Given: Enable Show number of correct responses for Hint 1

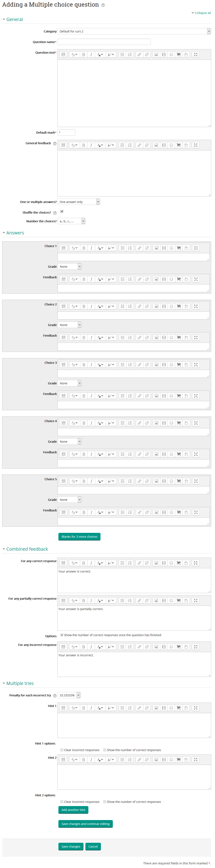Looking at the screenshot, I should pos(105,750).
